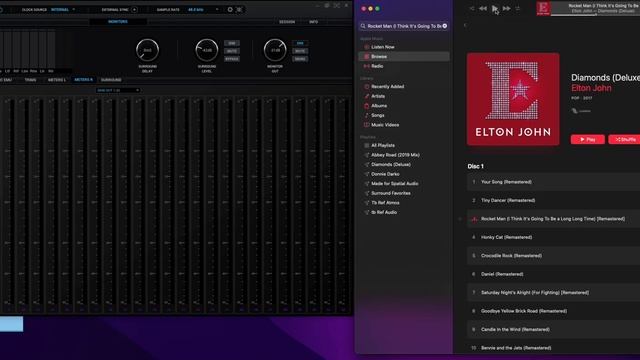Select track Goodbye Yellow Brick Road (Remastered)

click(x=553, y=311)
